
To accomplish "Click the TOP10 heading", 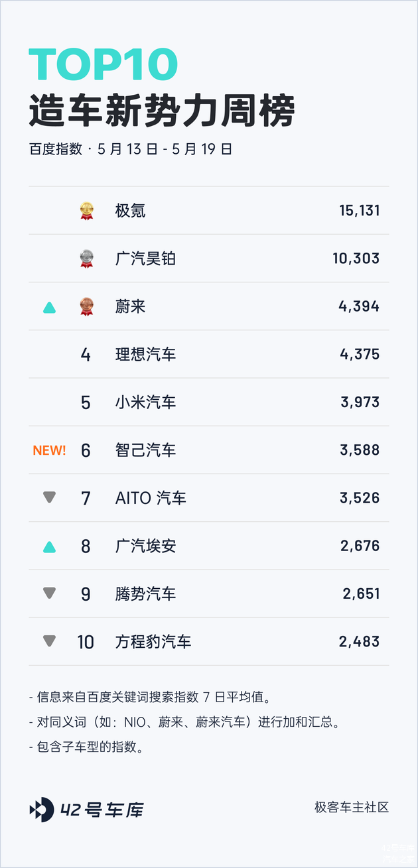I will click(104, 65).
